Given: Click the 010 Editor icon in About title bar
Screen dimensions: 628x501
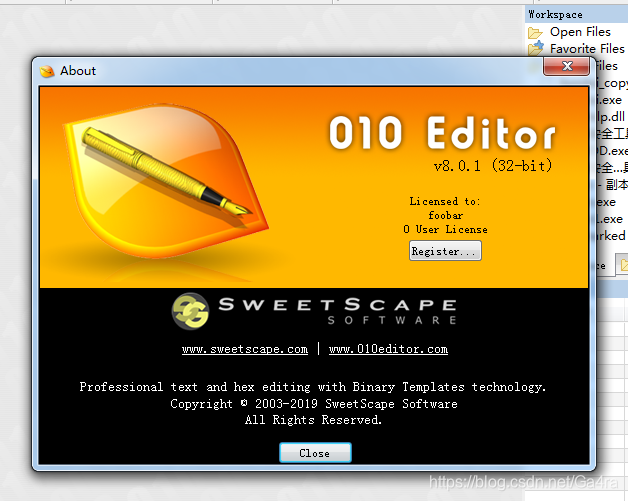Looking at the screenshot, I should coord(47,71).
